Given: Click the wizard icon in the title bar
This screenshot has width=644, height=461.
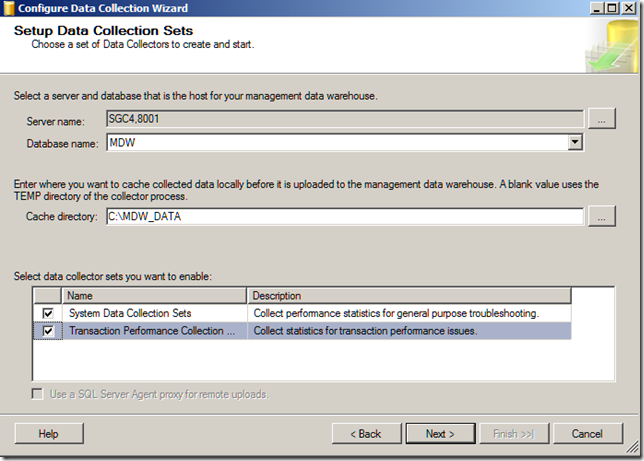Looking at the screenshot, I should [x=9, y=8].
